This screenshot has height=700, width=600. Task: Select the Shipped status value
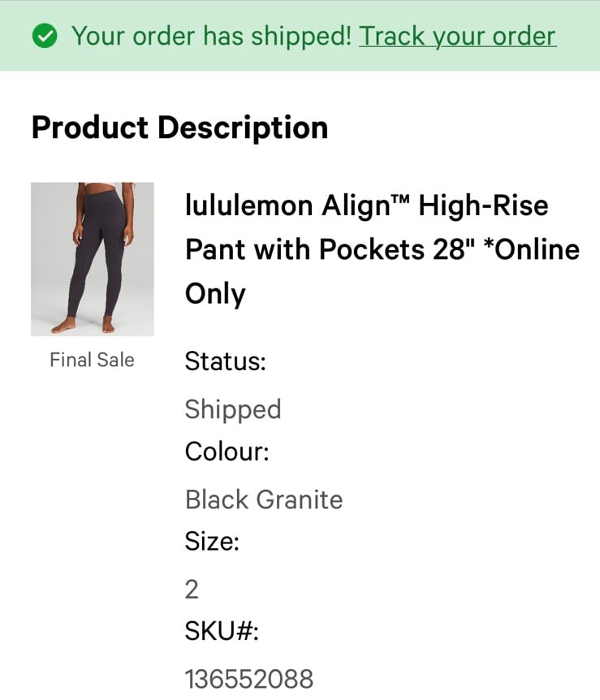[232, 408]
